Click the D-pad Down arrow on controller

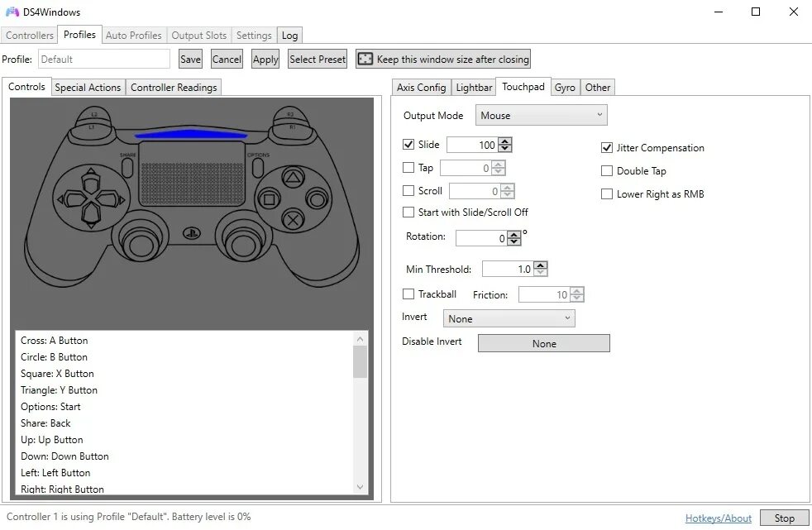coord(91,215)
